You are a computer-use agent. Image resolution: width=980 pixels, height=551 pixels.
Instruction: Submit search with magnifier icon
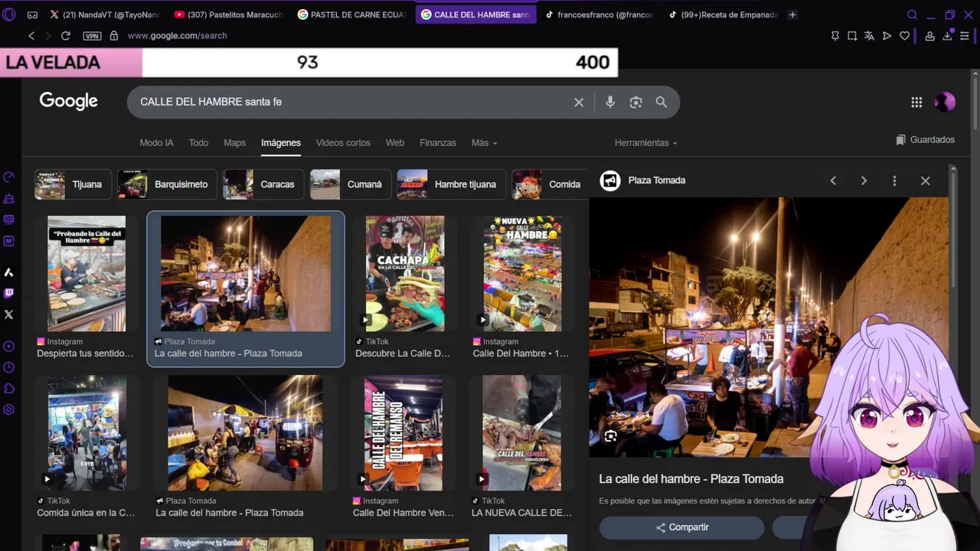coord(661,102)
